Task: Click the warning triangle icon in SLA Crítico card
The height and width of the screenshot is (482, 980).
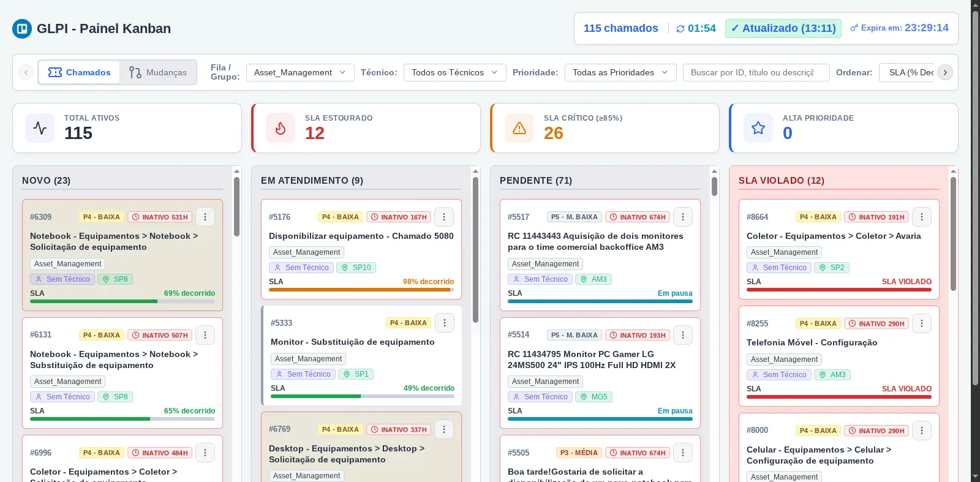Action: pos(519,128)
